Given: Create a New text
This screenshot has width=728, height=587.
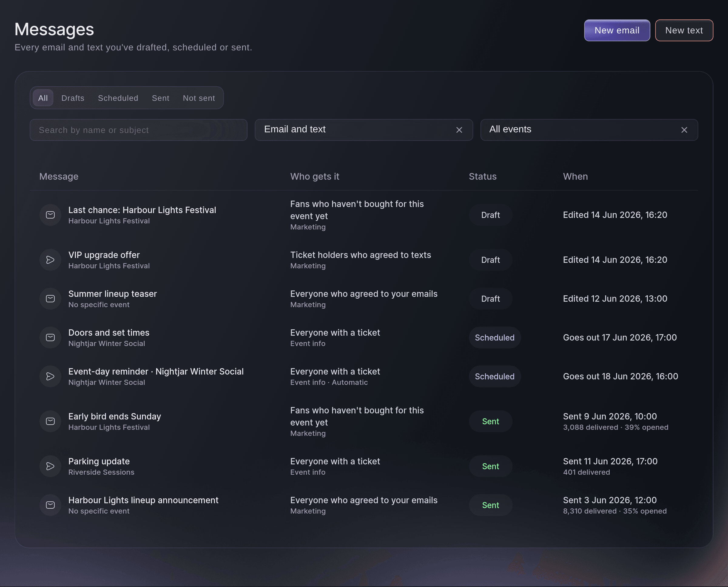Looking at the screenshot, I should coord(684,30).
